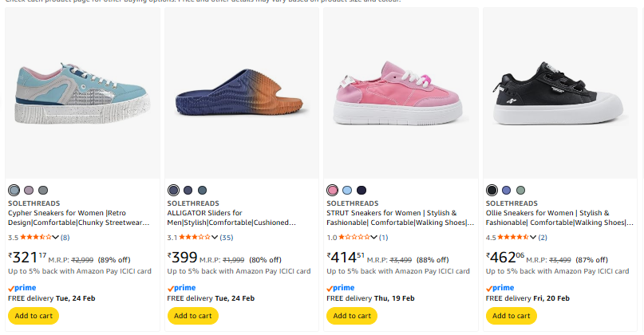Add STRUT Sneakers to cart
This screenshot has width=644, height=335.
click(352, 316)
